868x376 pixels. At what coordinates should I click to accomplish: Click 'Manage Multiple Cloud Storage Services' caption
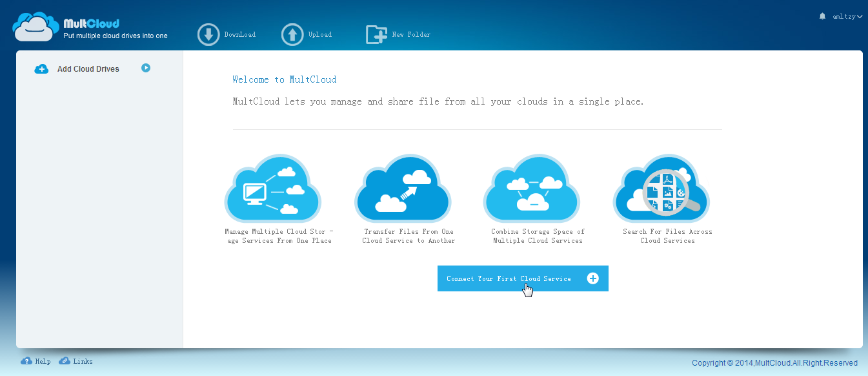coord(279,236)
